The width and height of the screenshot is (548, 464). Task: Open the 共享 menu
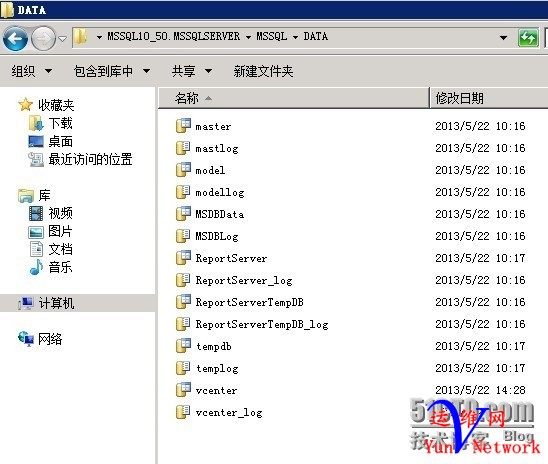(192, 71)
